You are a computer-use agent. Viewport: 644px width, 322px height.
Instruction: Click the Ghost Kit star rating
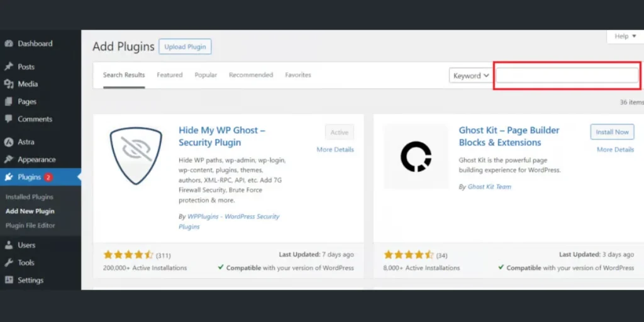pyautogui.click(x=408, y=255)
